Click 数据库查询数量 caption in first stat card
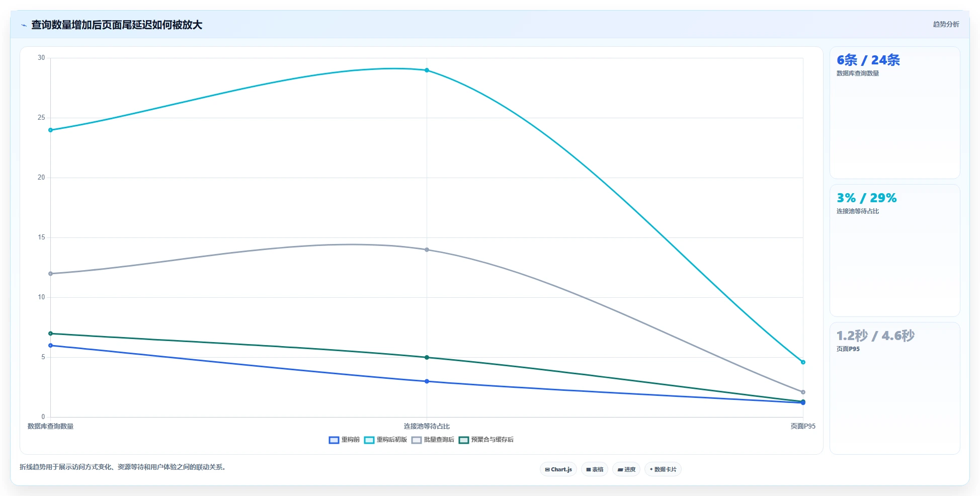The image size is (980, 496). coord(858,73)
